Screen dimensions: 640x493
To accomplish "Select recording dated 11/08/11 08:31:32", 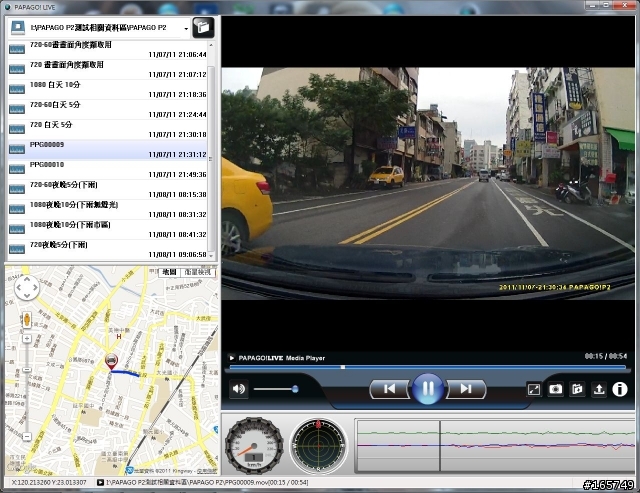I will (109, 209).
